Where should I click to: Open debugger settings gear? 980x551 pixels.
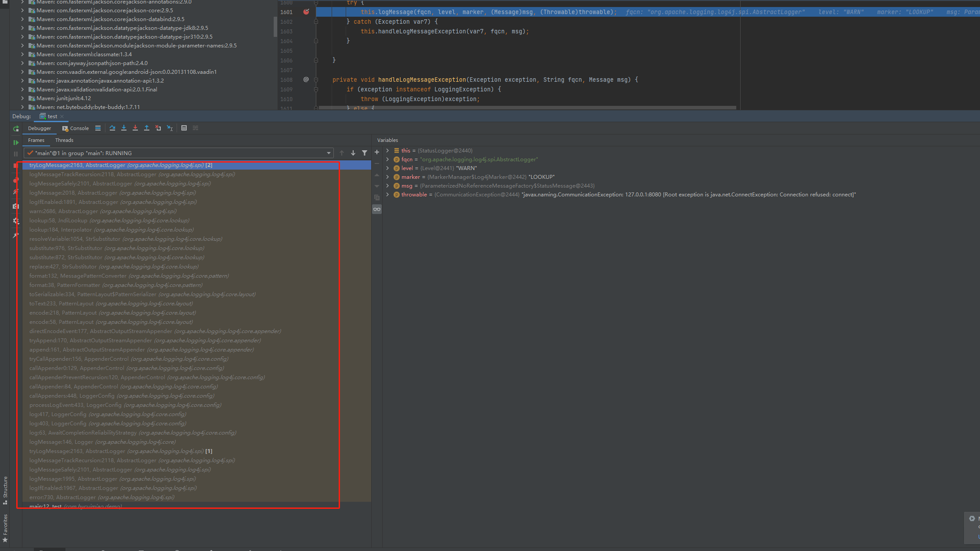click(x=16, y=221)
